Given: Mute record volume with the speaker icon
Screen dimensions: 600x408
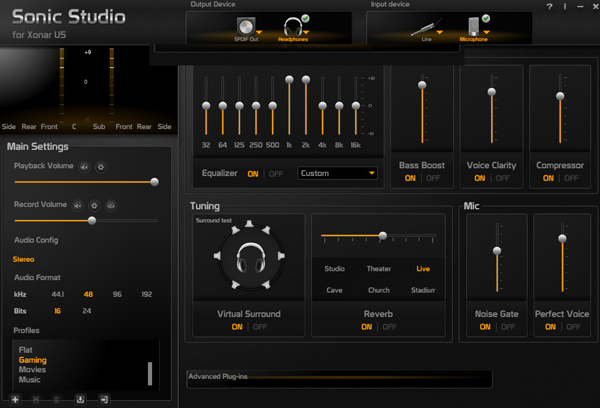Looking at the screenshot, I should click(x=78, y=206).
